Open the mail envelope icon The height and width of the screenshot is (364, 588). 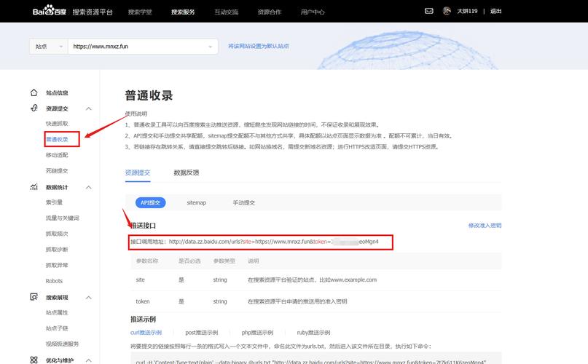point(429,11)
